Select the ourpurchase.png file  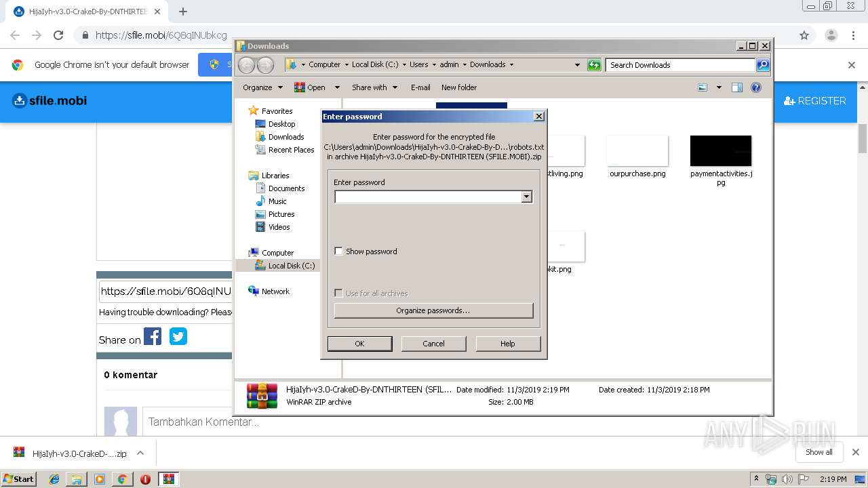pos(637,157)
